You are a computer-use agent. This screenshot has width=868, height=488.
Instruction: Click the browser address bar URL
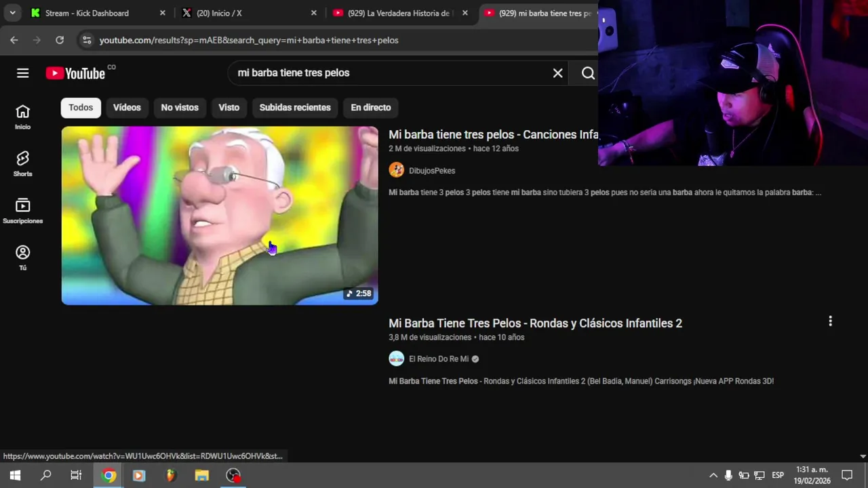(249, 40)
